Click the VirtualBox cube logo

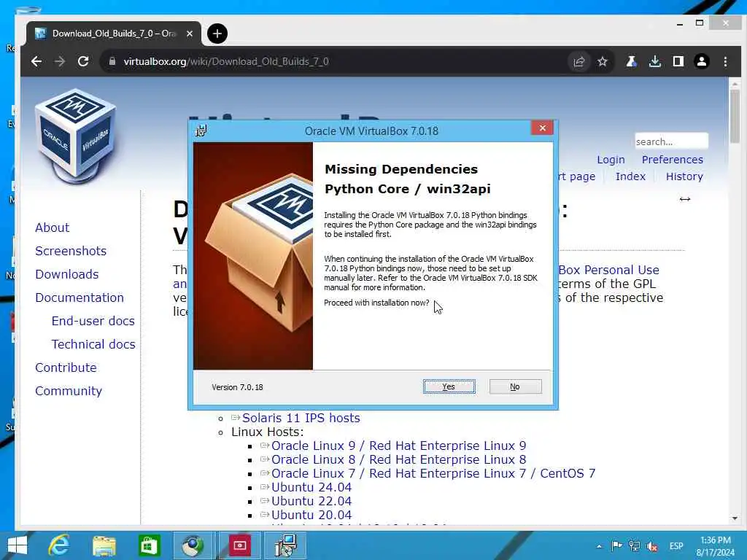[75, 136]
